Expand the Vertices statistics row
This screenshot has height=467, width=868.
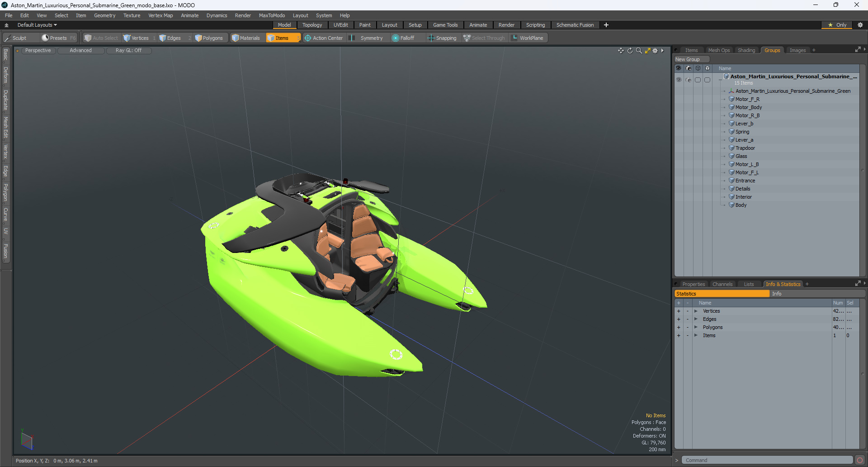click(x=696, y=311)
